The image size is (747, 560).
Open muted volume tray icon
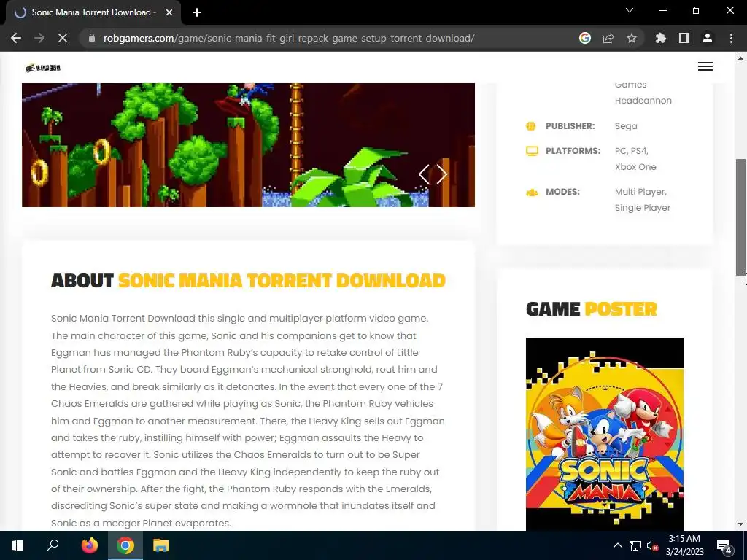tap(653, 545)
